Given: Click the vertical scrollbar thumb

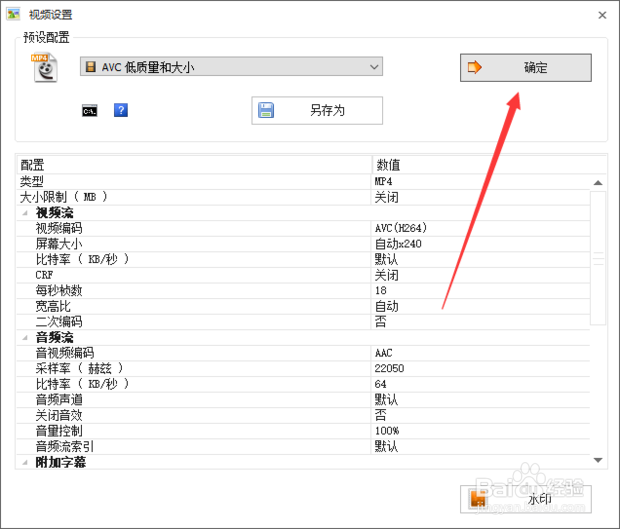Looking at the screenshot, I should coord(598,258).
